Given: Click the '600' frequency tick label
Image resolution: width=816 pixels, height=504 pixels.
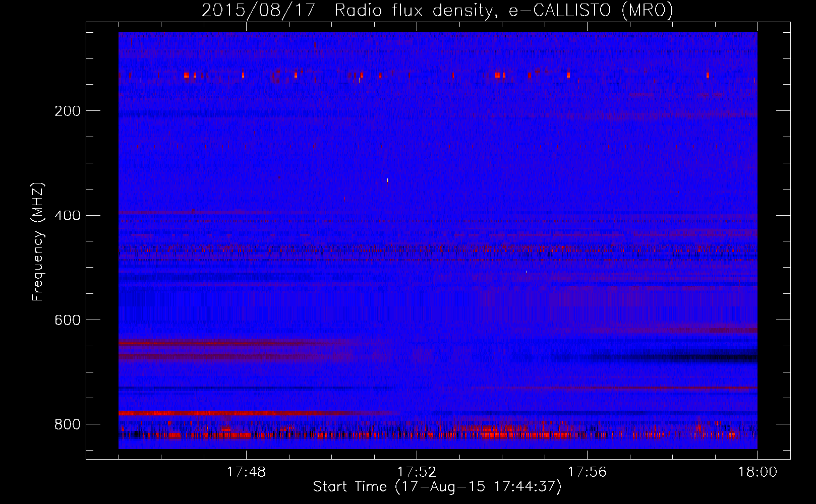Looking at the screenshot, I should pos(68,320).
